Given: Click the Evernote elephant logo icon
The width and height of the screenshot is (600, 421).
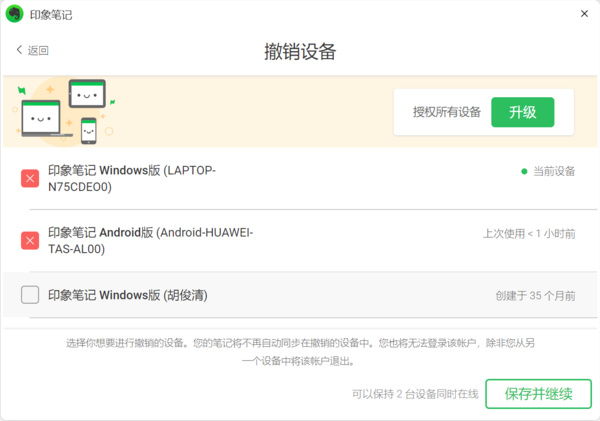Looking at the screenshot, I should 15,15.
